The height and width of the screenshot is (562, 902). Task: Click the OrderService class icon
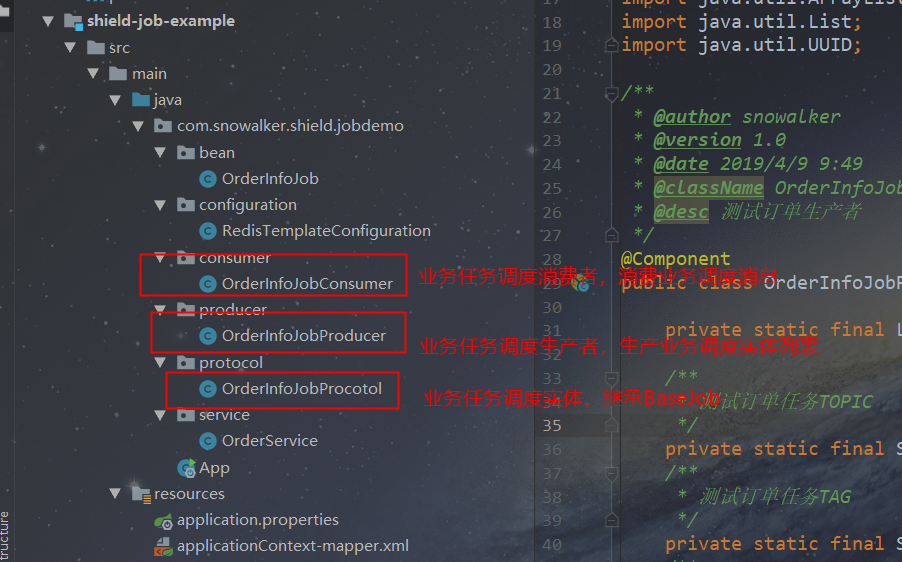point(208,441)
